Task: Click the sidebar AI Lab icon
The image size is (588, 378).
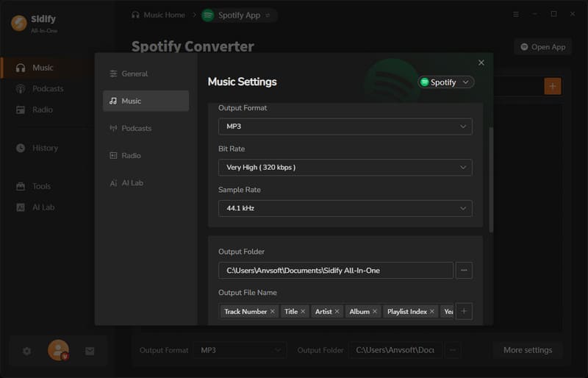Action: (21, 207)
